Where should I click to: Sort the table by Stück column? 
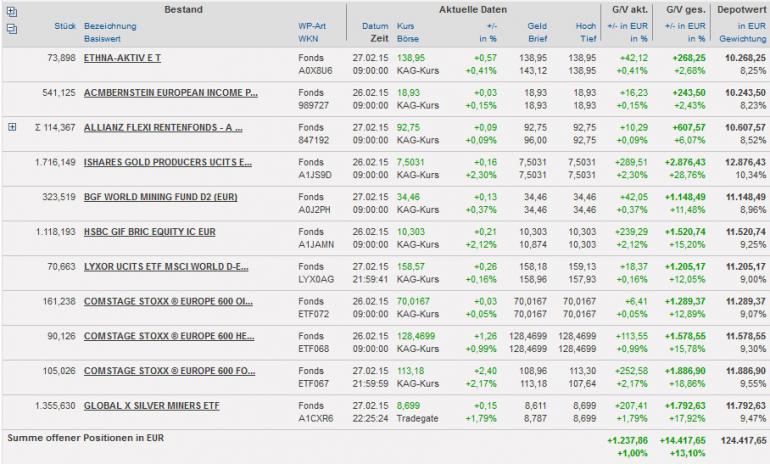[65, 25]
